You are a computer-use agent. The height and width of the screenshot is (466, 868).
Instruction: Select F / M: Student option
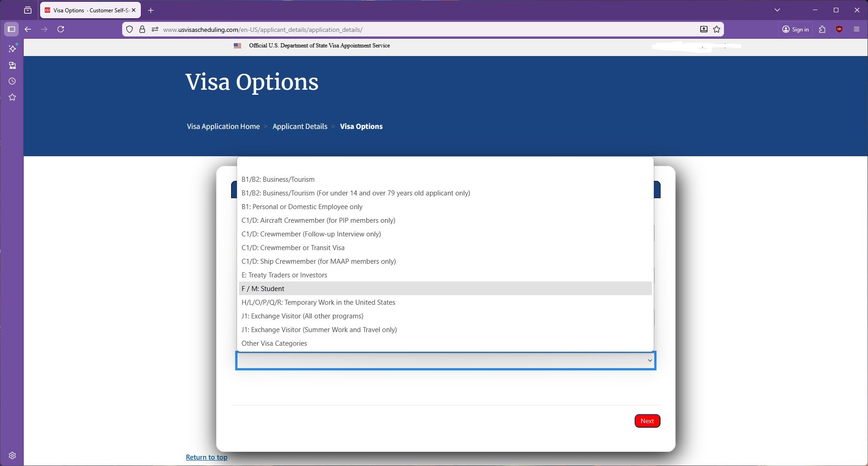(263, 289)
